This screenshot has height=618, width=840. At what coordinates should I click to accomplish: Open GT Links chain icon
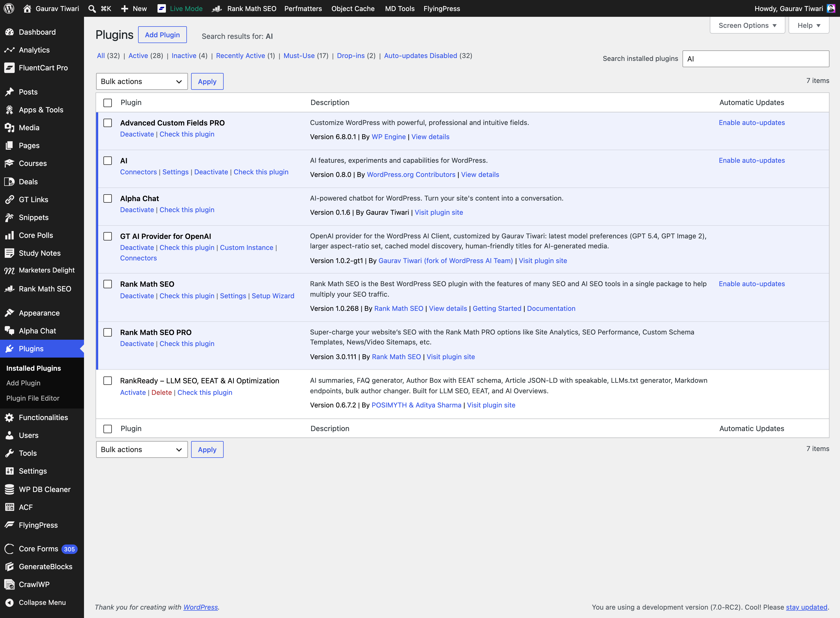pos(9,199)
